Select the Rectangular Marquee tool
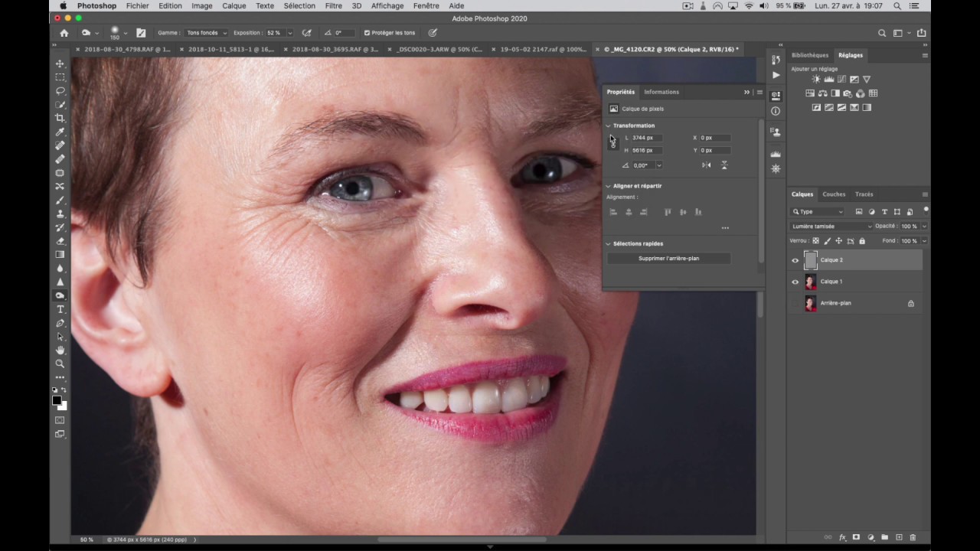980x551 pixels. [x=60, y=77]
